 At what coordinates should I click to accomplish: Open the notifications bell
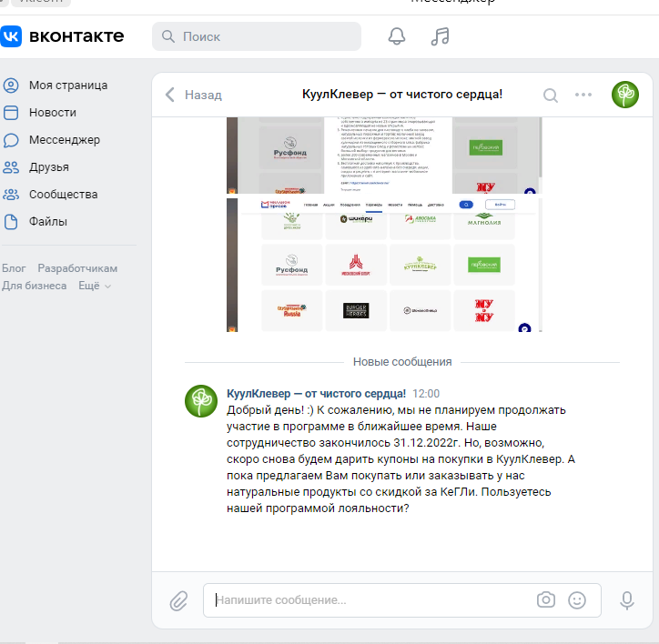(x=396, y=36)
